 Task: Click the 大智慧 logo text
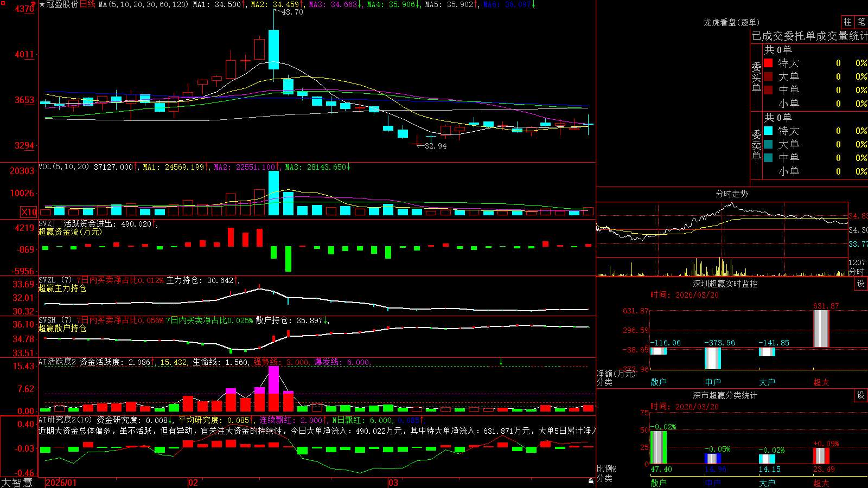coord(17,482)
